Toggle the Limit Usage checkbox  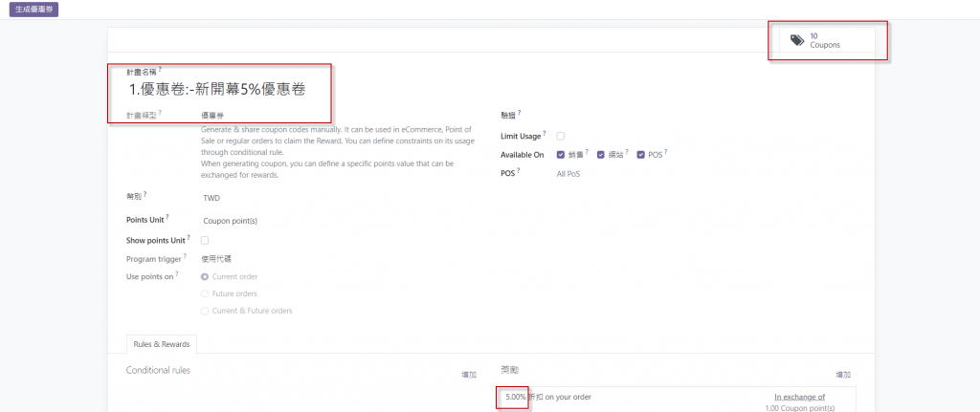(x=561, y=136)
